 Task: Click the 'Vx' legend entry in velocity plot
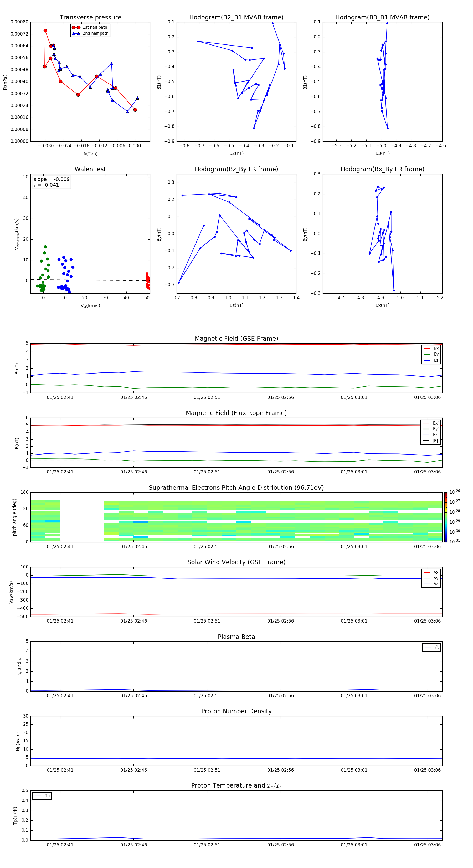(431, 572)
